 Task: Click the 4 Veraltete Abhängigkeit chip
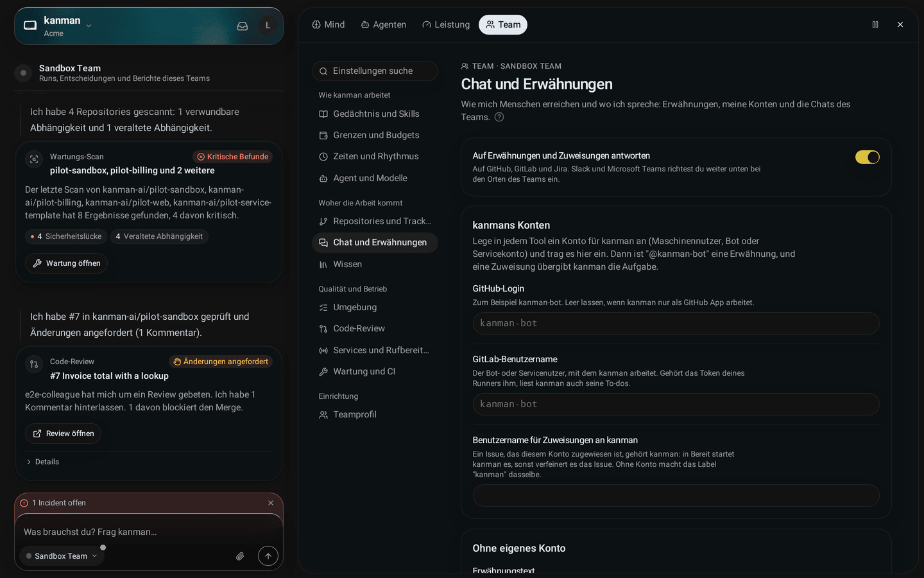tap(159, 236)
